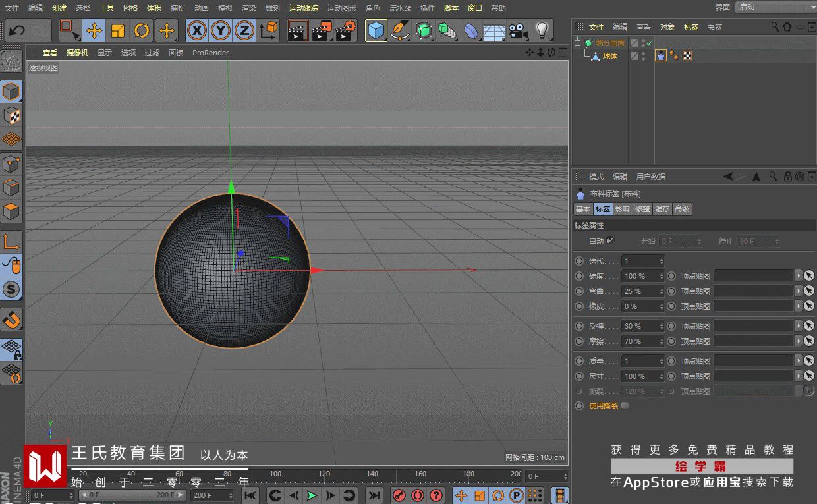817x504 pixels.
Task: Switch to the 高级 tab
Action: (682, 209)
